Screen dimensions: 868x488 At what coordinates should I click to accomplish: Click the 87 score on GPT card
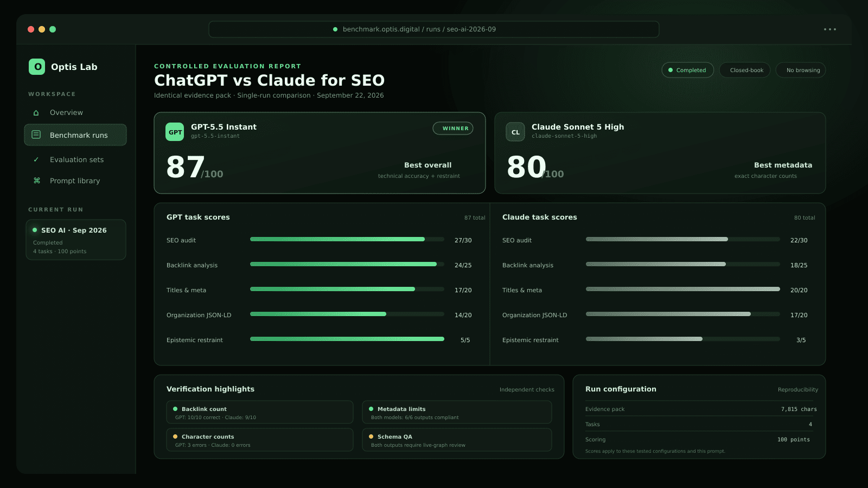(x=186, y=167)
